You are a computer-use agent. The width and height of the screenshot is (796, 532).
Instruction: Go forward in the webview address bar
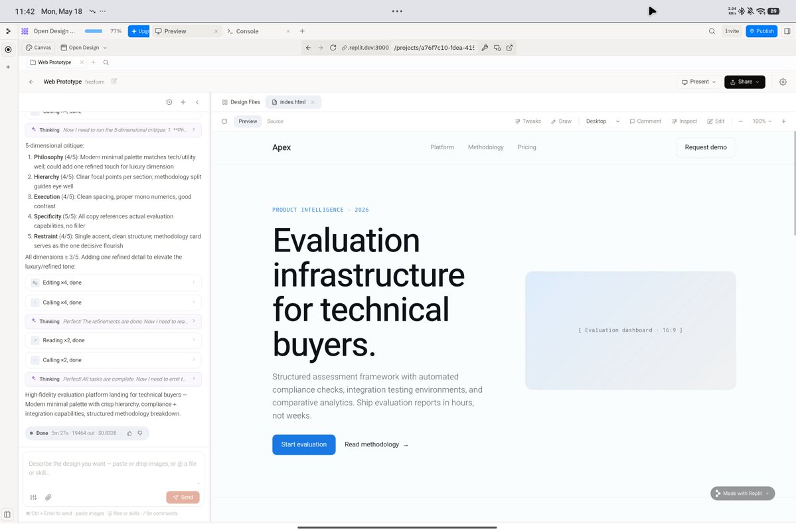click(321, 48)
